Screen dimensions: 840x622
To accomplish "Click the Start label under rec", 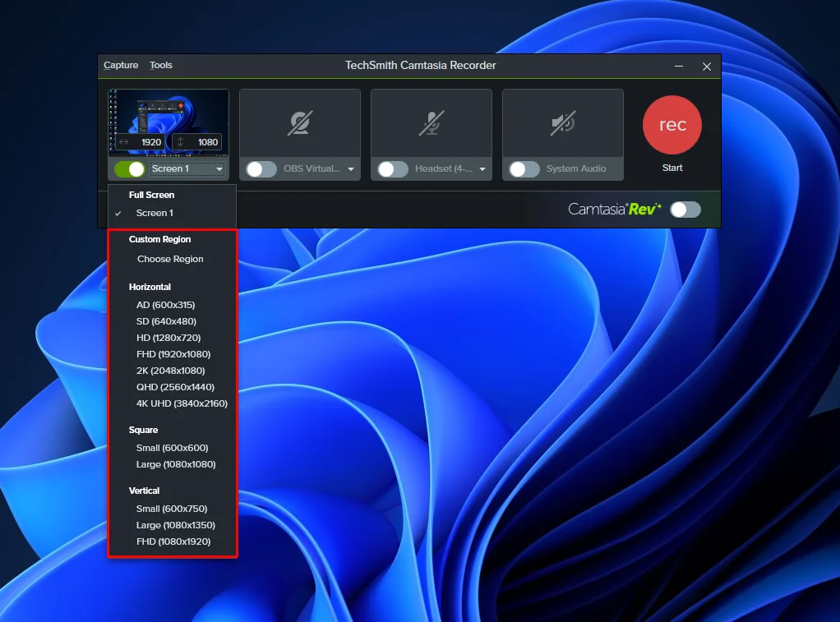I will pyautogui.click(x=672, y=168).
